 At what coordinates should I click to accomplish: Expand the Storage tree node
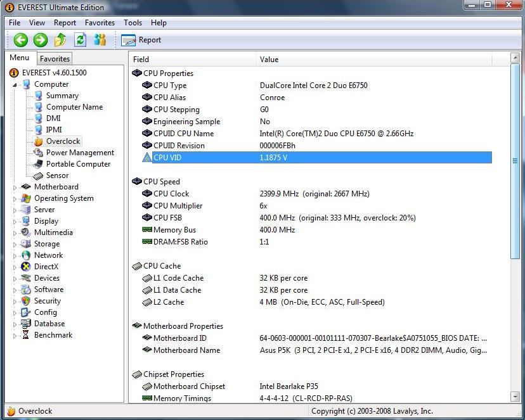[x=15, y=244]
